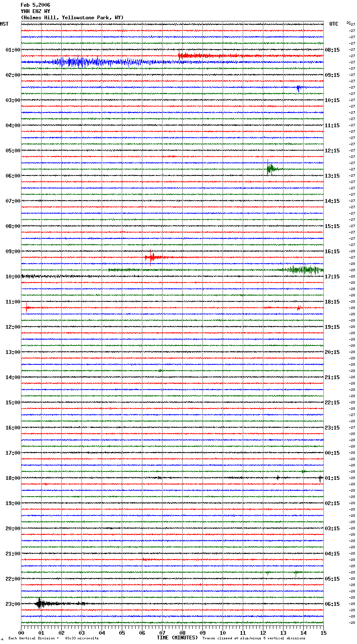Select the '01:00' MST time label

13,50
